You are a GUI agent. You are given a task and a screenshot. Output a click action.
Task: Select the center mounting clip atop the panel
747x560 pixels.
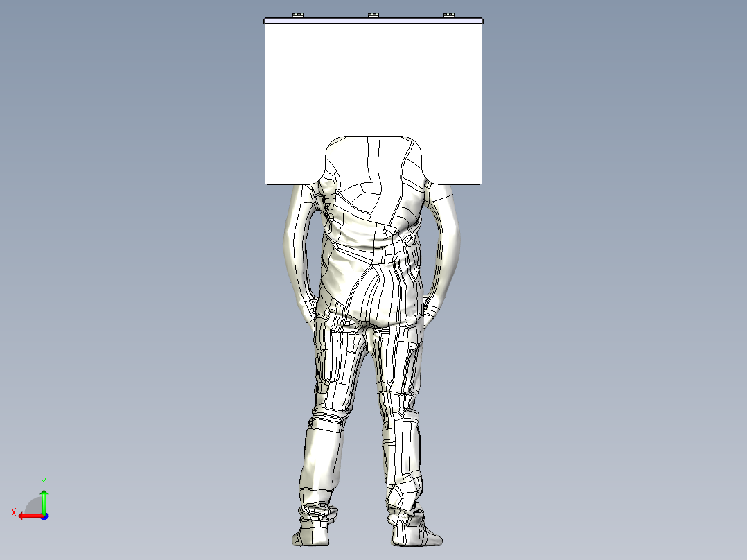click(x=373, y=16)
